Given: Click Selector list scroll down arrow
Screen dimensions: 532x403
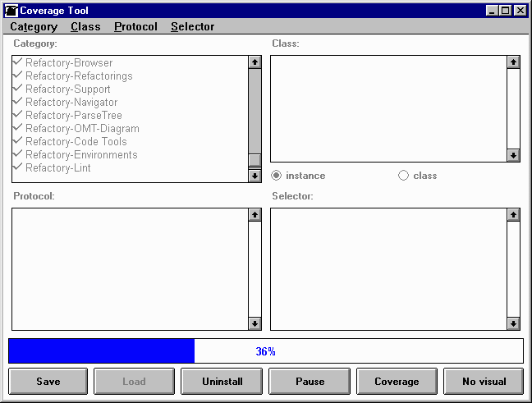Looking at the screenshot, I should coord(513,323).
